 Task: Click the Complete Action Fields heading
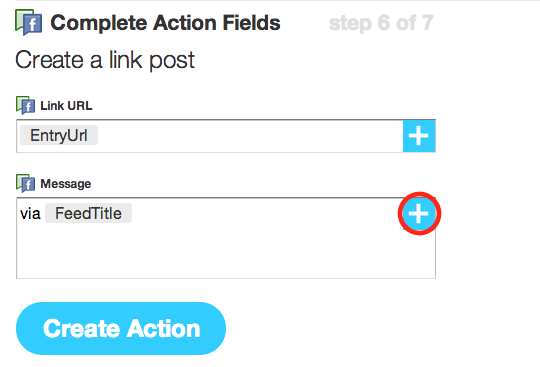(x=165, y=23)
